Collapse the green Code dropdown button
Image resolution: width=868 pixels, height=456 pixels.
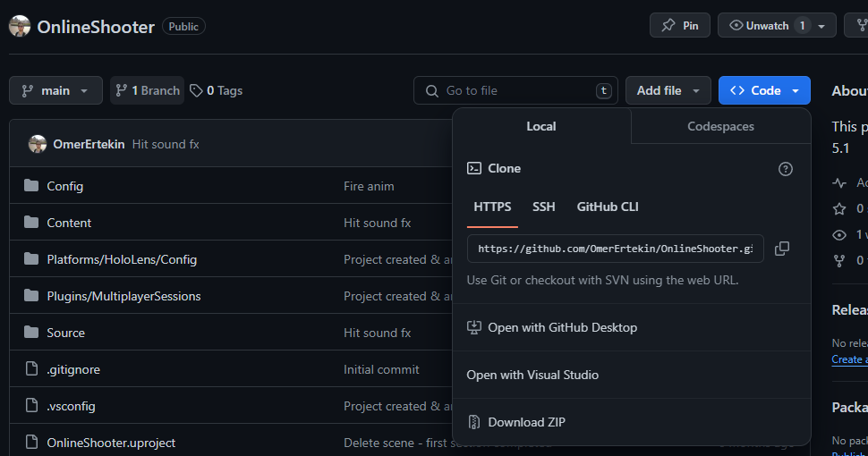click(764, 90)
